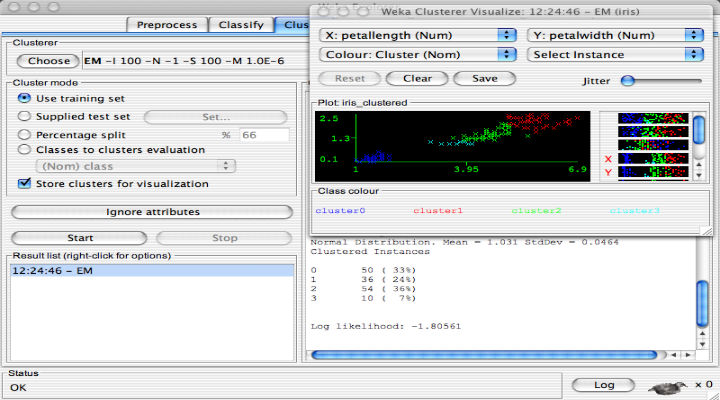Click the visualizer window resize grip
Viewport: 720px width, 400px height.
tap(707, 231)
